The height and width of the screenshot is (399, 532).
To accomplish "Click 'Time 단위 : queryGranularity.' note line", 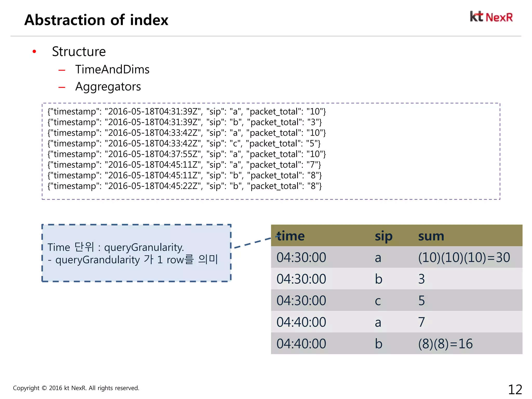I will click(116, 247).
